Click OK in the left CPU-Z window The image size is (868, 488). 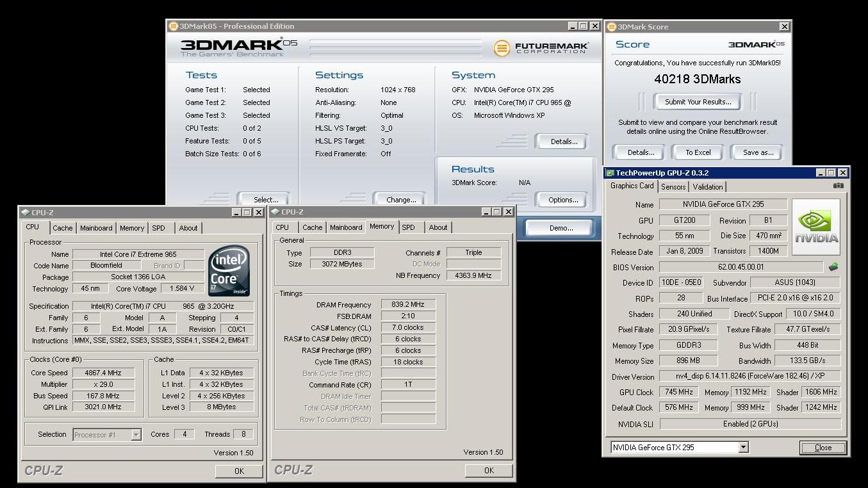click(x=239, y=471)
